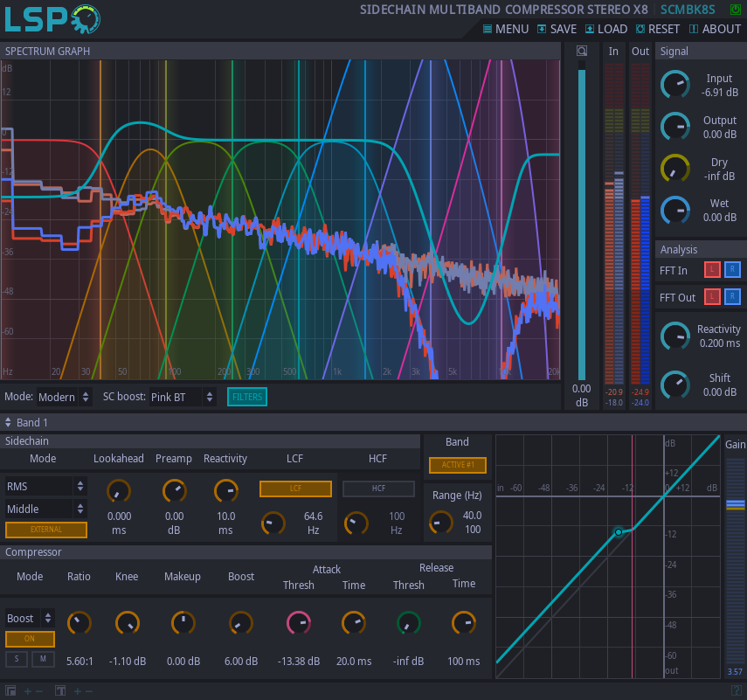Click SAVE in the top bar
Image resolution: width=747 pixels, height=700 pixels.
557,29
